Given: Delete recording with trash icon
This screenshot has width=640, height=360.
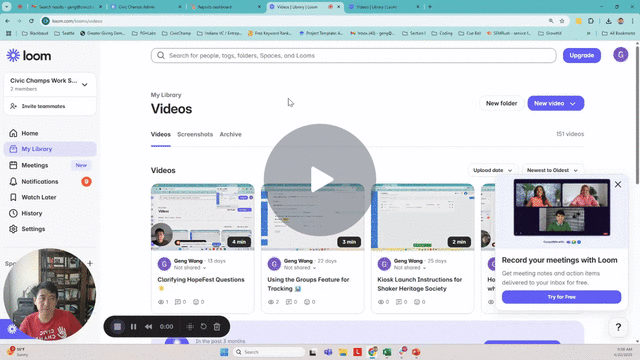Looking at the screenshot, I should coord(217,327).
